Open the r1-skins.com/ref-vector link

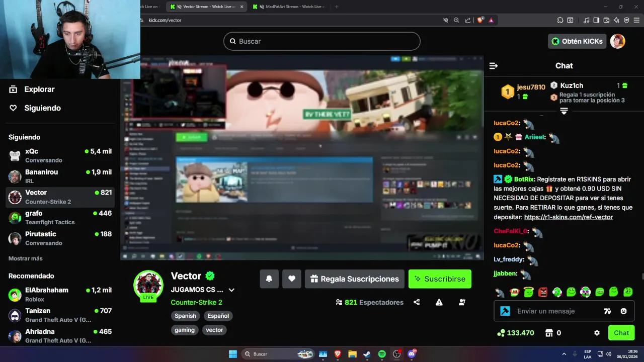pyautogui.click(x=569, y=217)
